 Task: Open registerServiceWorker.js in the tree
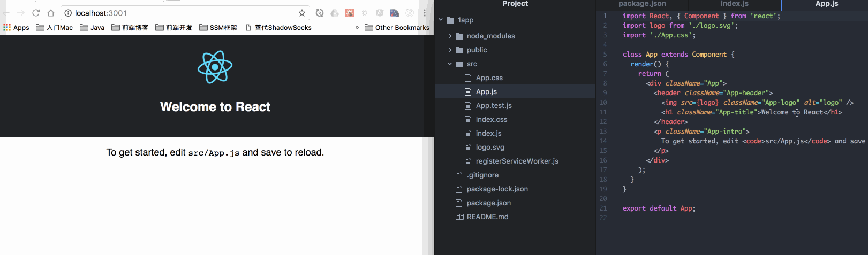[517, 161]
